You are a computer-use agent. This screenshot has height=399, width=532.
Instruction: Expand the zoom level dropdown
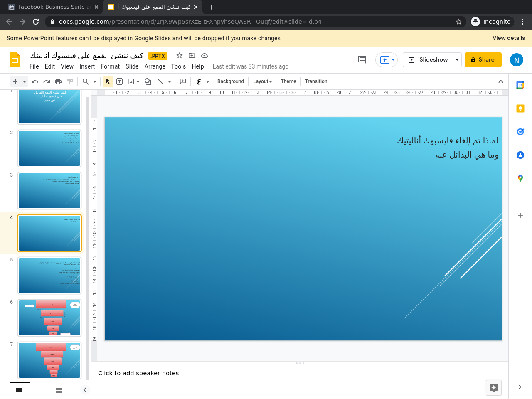click(95, 82)
